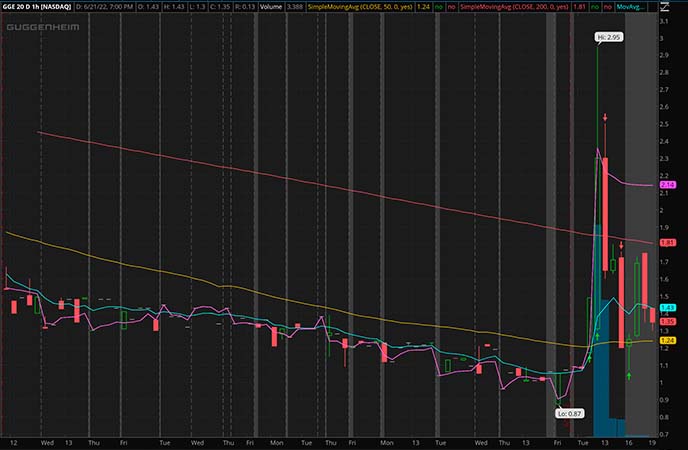The width and height of the screenshot is (688, 450).
Task: Click the red down arrow near the 1.8 level
Action: tap(620, 245)
